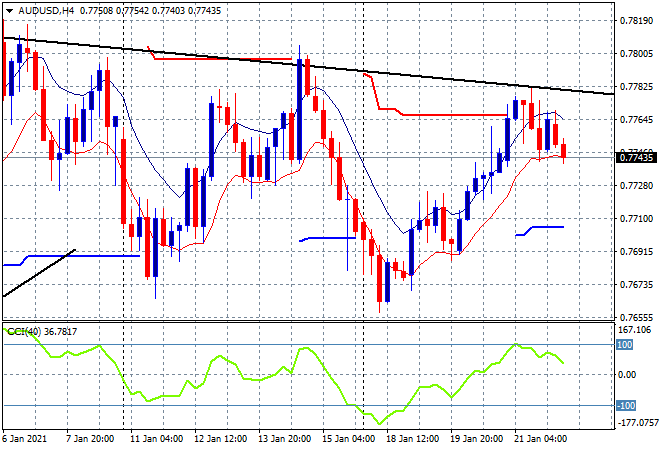The width and height of the screenshot is (660, 450).
Task: Select the 0.77435 close value in header
Action: [204, 11]
